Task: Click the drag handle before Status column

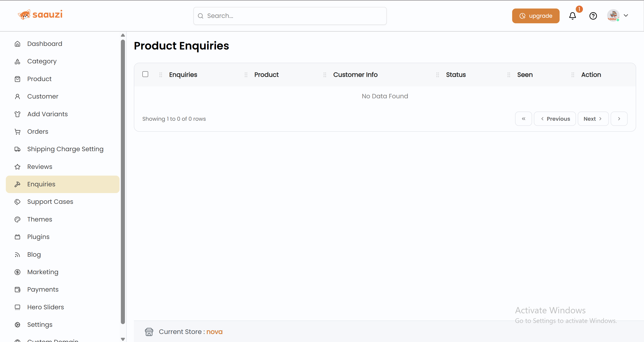Action: (437, 75)
